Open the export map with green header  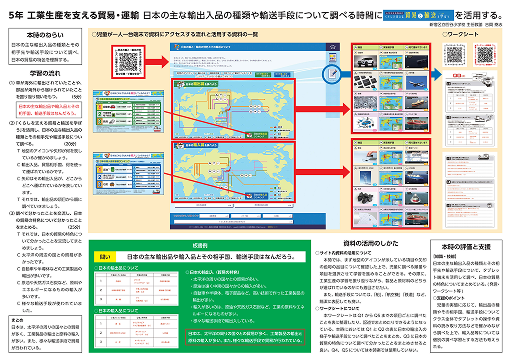(x=233, y=109)
